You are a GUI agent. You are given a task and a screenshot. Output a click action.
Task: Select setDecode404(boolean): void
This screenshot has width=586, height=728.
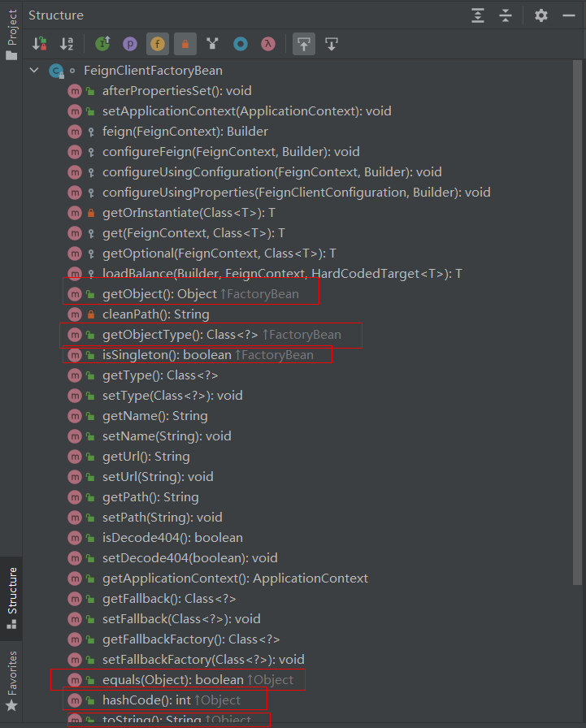coord(190,558)
